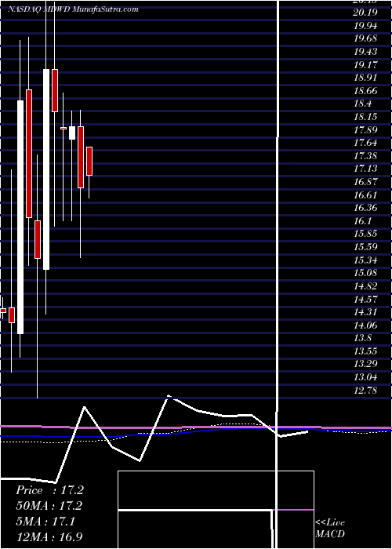Click the 15.85 price axis label

pyautogui.click(x=366, y=234)
